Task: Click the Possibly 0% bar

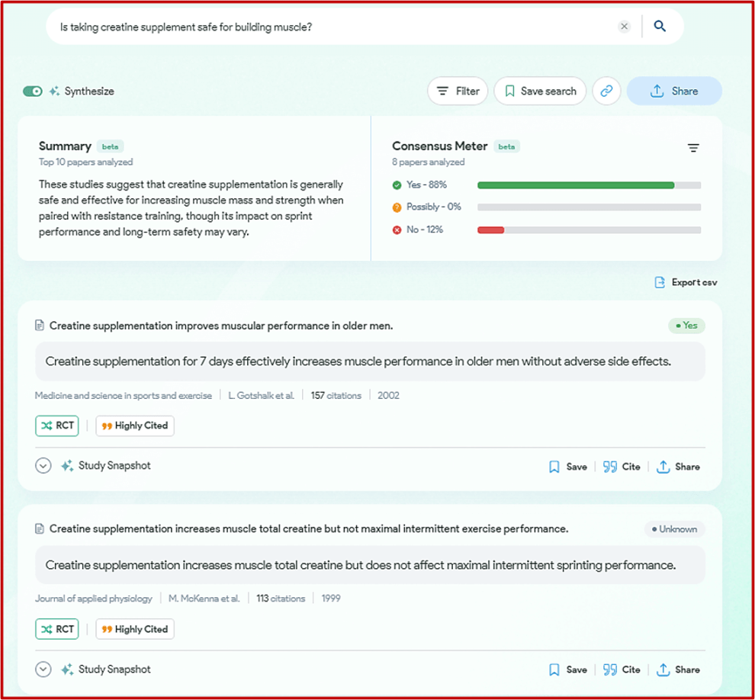Action: [589, 207]
